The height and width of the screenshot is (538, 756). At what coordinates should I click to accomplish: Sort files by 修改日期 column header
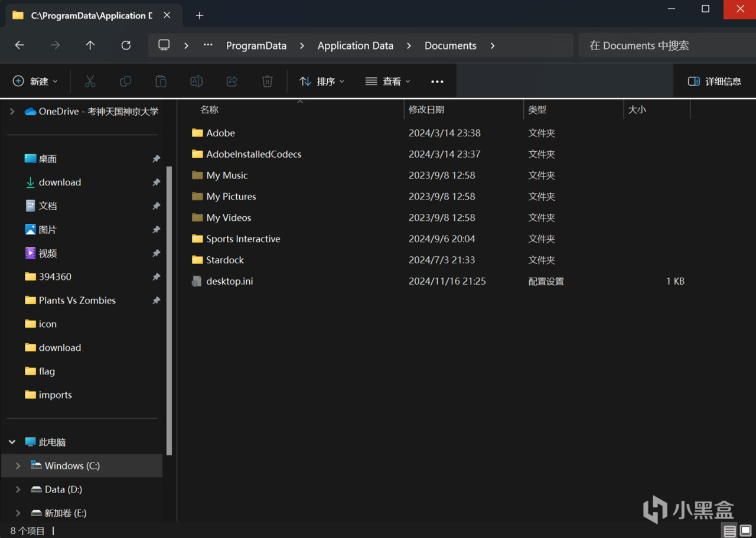[426, 110]
